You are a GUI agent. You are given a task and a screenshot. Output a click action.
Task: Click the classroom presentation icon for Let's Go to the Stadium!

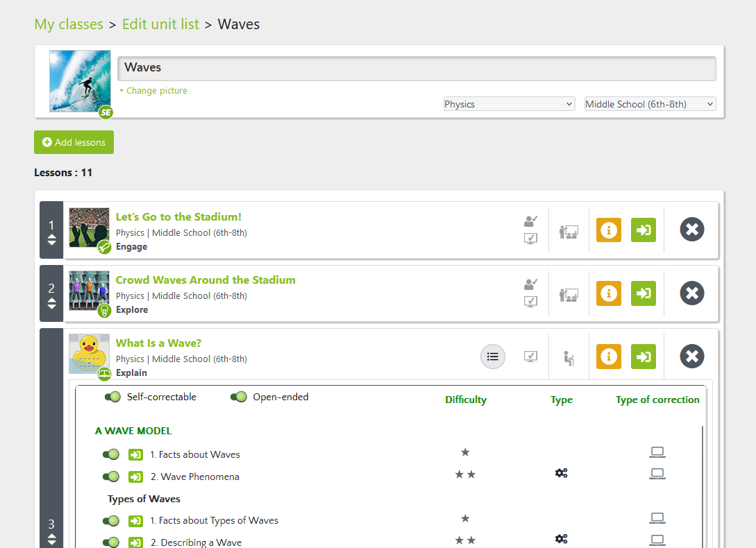(x=569, y=232)
